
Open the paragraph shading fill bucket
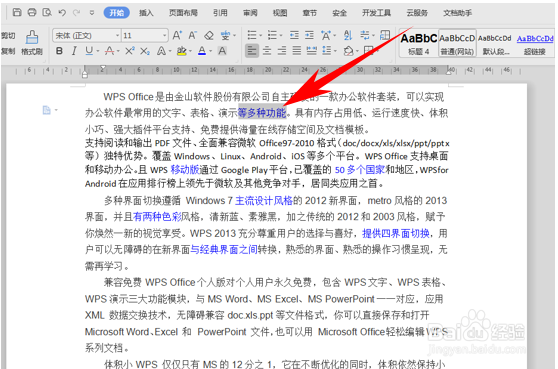click(348, 51)
